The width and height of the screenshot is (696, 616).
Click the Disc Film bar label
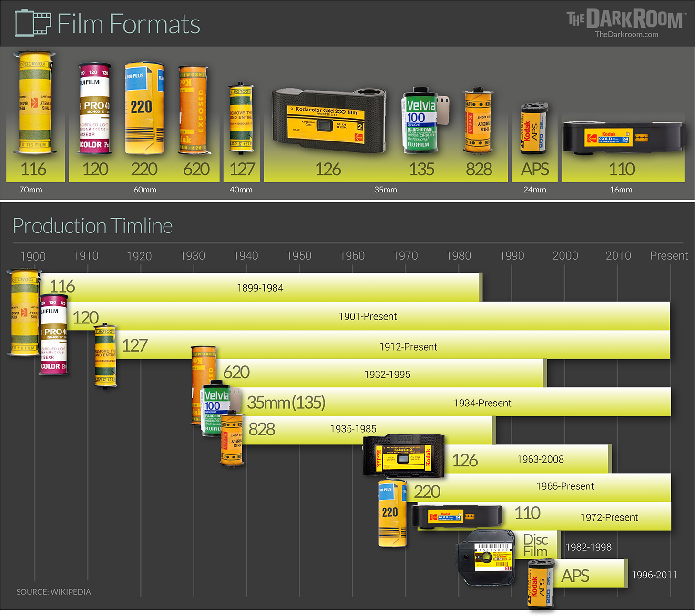pyautogui.click(x=535, y=545)
